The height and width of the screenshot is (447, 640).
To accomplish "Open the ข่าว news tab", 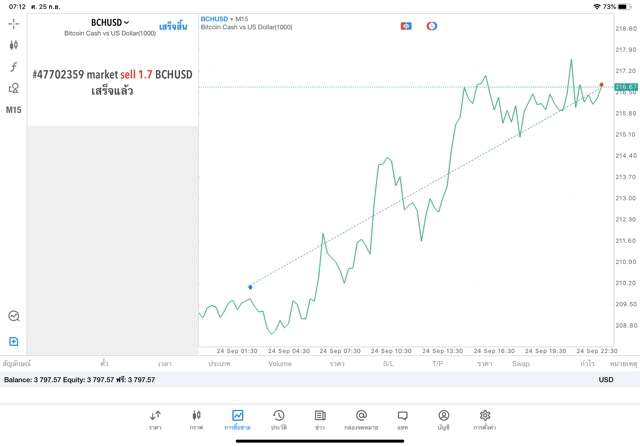I will (320, 420).
